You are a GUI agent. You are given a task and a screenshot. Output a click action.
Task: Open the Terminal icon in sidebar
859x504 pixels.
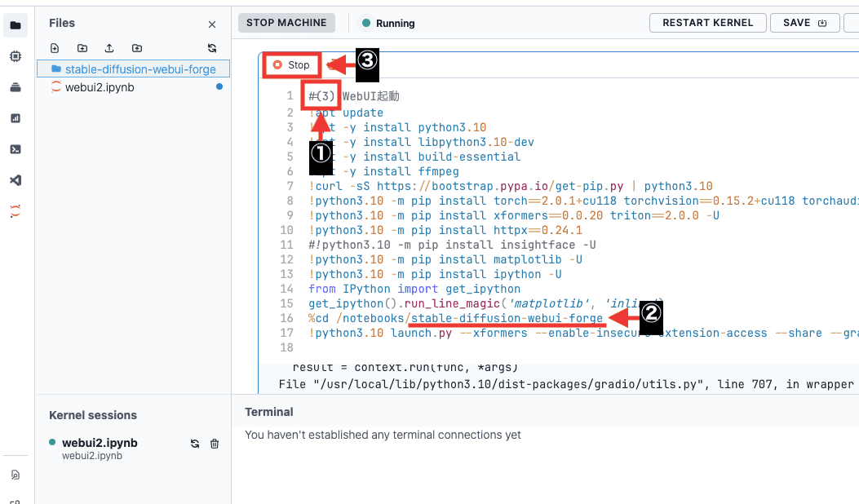tap(15, 149)
